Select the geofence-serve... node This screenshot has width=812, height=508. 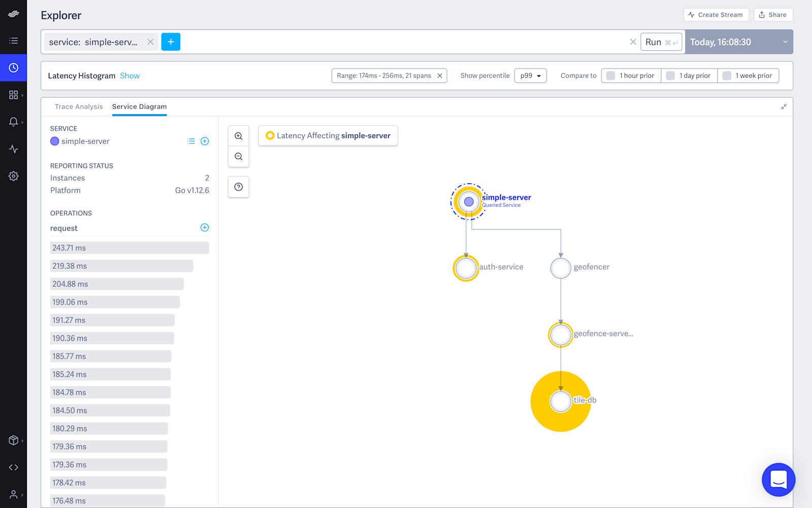[561, 335]
